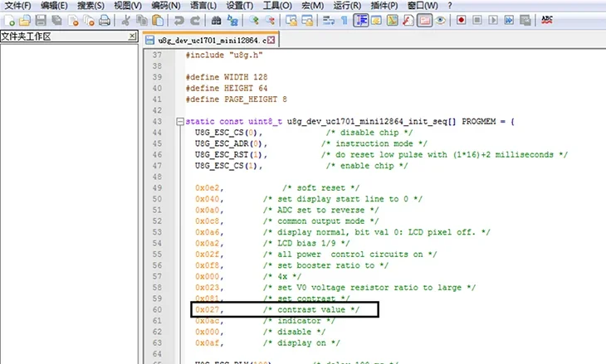
Task: Toggle the indent guide toolbar button
Action: click(360, 20)
